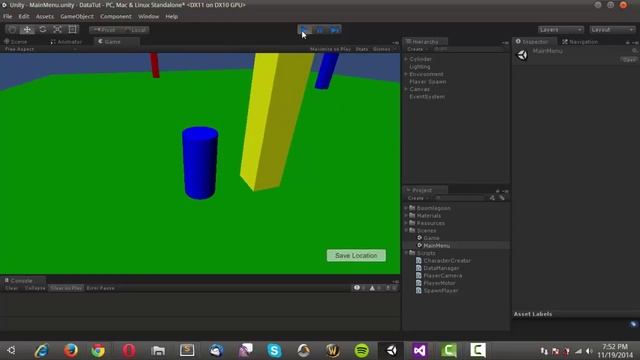Open the File menu
This screenshot has width=640, height=360.
click(x=8, y=17)
